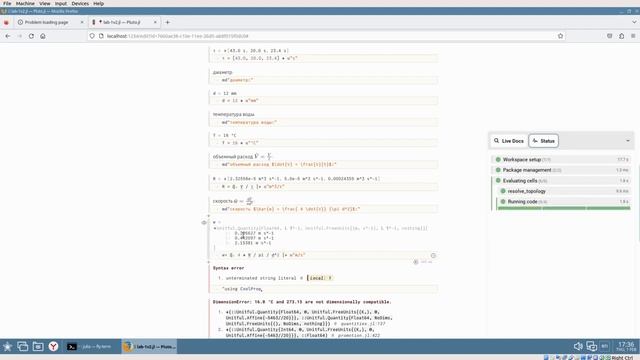Viewport: 640px width, 360px height.
Task: Click the d = 12 mm code line
Action: (x=324, y=100)
